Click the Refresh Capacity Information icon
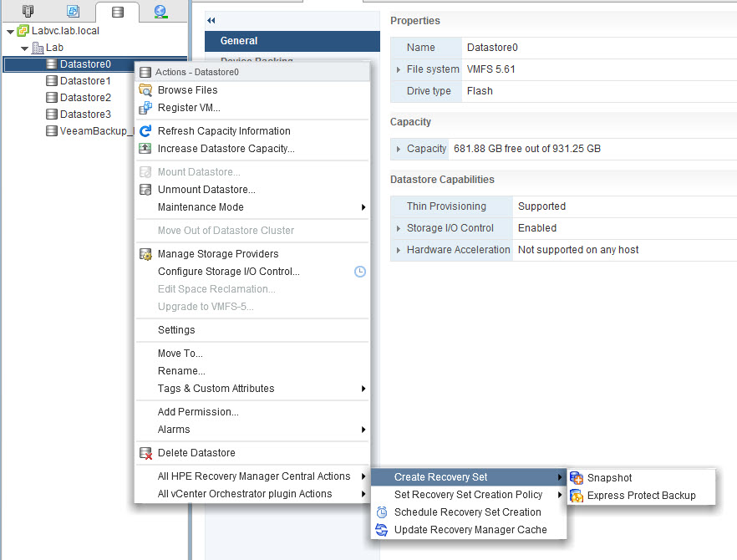Image resolution: width=737 pixels, height=560 pixels. (x=145, y=131)
